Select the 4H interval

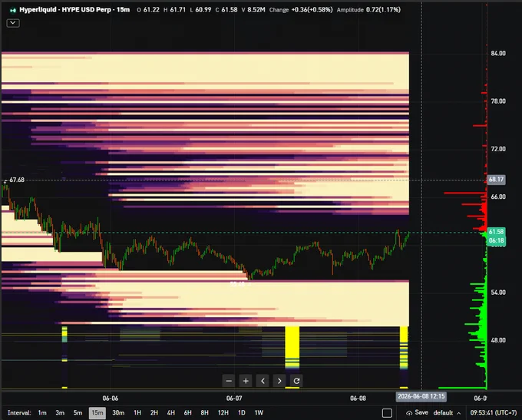pos(170,412)
